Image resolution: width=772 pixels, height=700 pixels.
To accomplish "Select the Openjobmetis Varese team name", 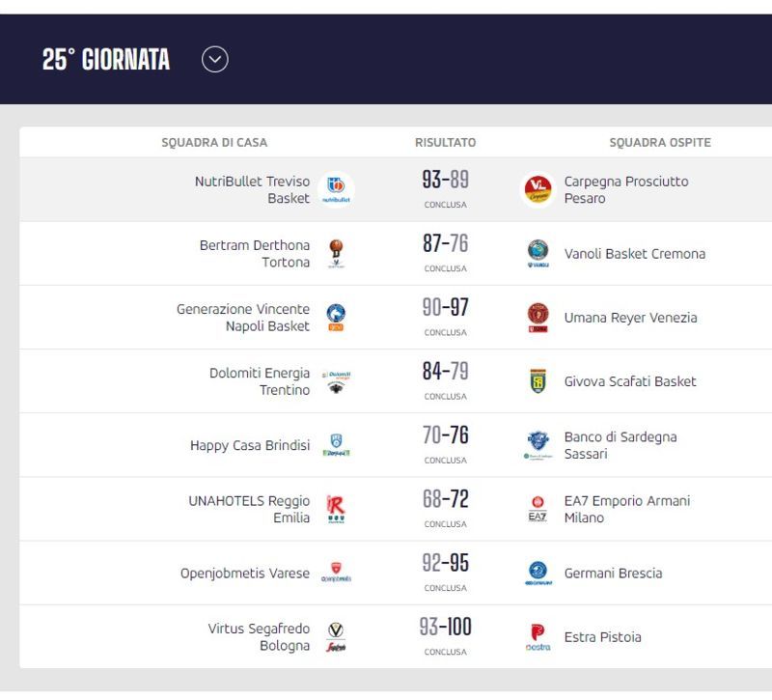I will [245, 574].
